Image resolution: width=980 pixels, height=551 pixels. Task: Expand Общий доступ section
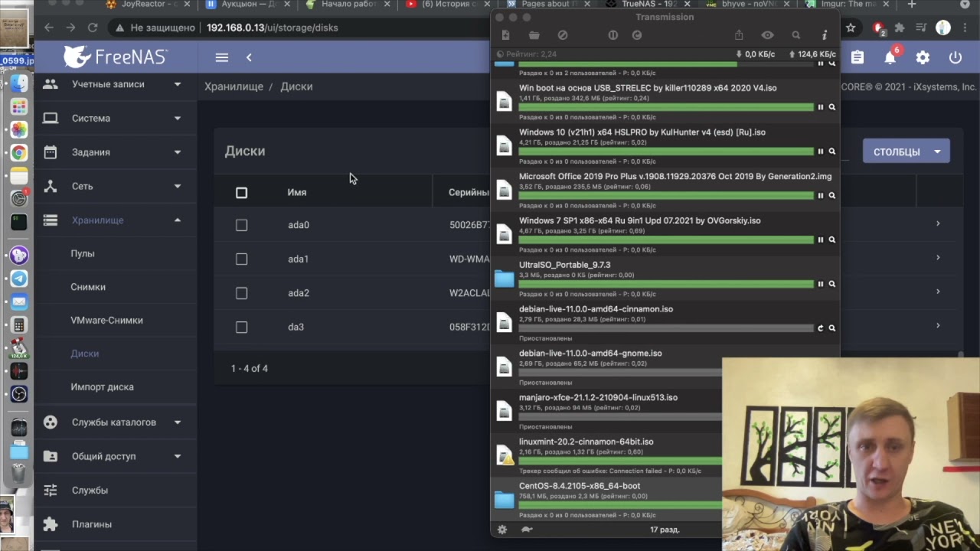115,456
